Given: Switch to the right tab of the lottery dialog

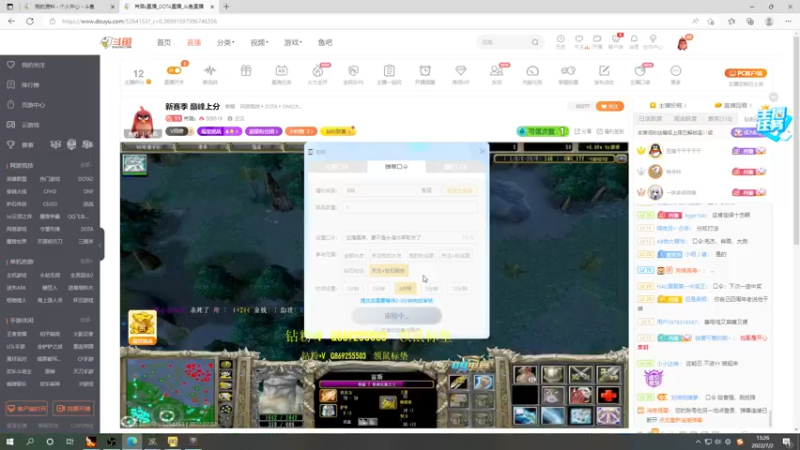Looking at the screenshot, I should (455, 166).
